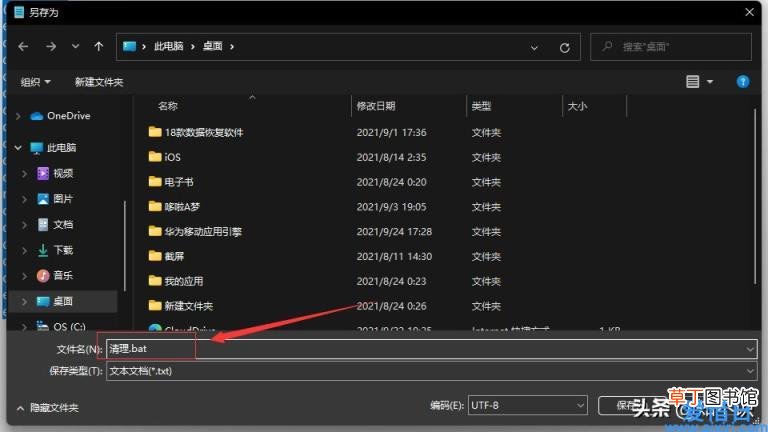Expand the 视频 tree node
The width and height of the screenshot is (768, 432).
[24, 173]
